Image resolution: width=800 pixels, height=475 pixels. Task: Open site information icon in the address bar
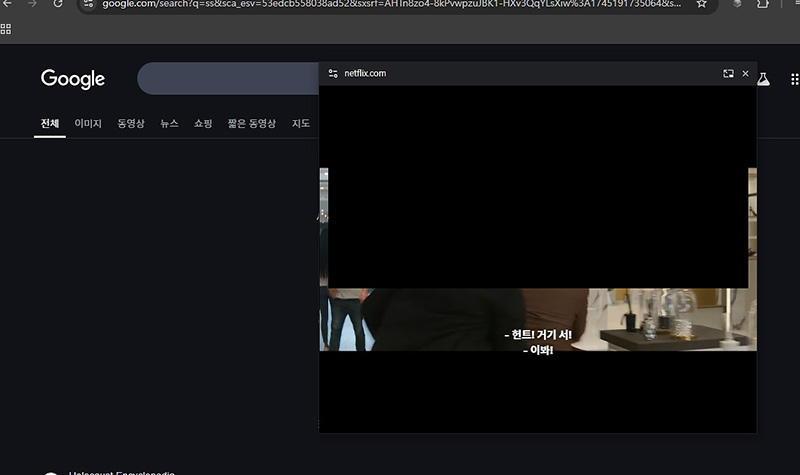point(88,4)
